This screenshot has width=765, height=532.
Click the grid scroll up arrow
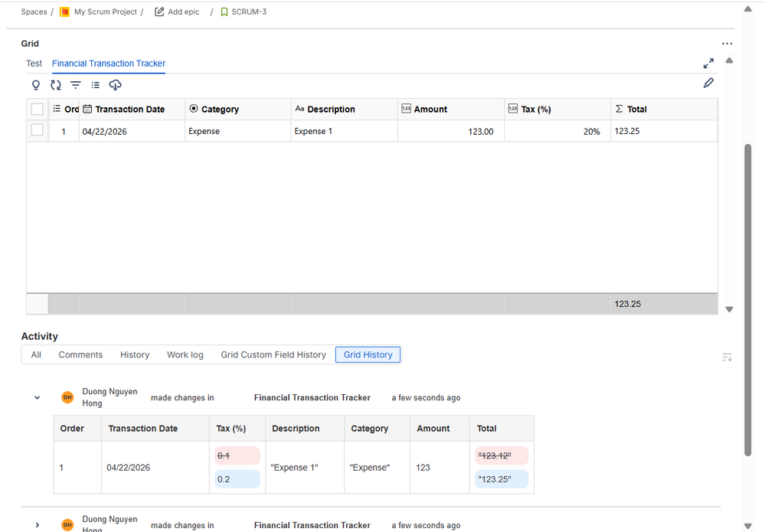[729, 60]
